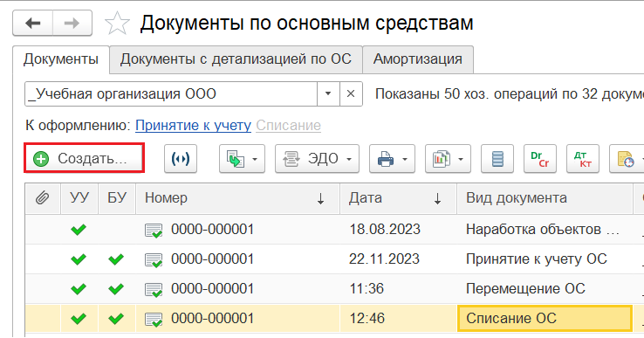Open the Амортизация tab
Screen dimensions: 644x338
[x=418, y=59]
